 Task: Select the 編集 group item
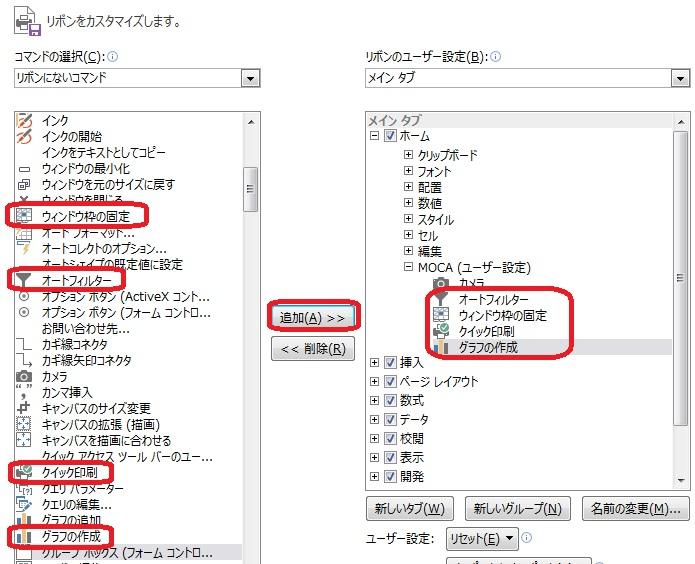coord(430,251)
